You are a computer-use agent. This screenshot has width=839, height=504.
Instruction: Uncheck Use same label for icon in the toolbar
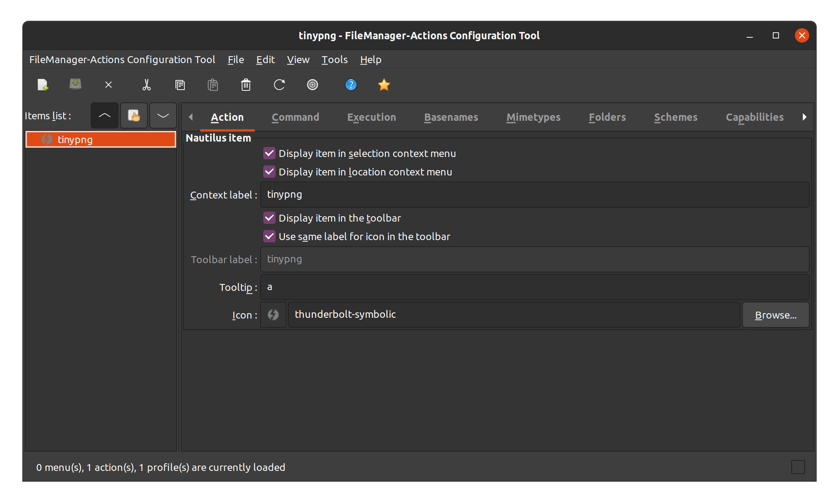pos(269,236)
